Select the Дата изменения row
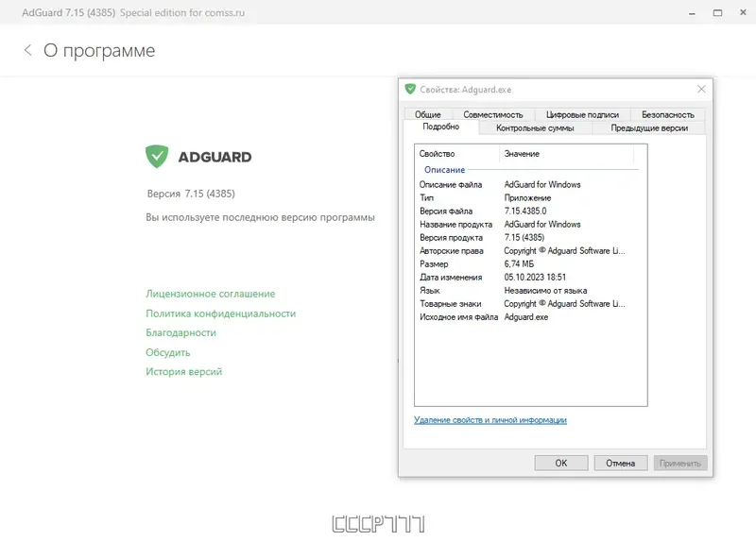This screenshot has height=542, width=756. [x=530, y=278]
